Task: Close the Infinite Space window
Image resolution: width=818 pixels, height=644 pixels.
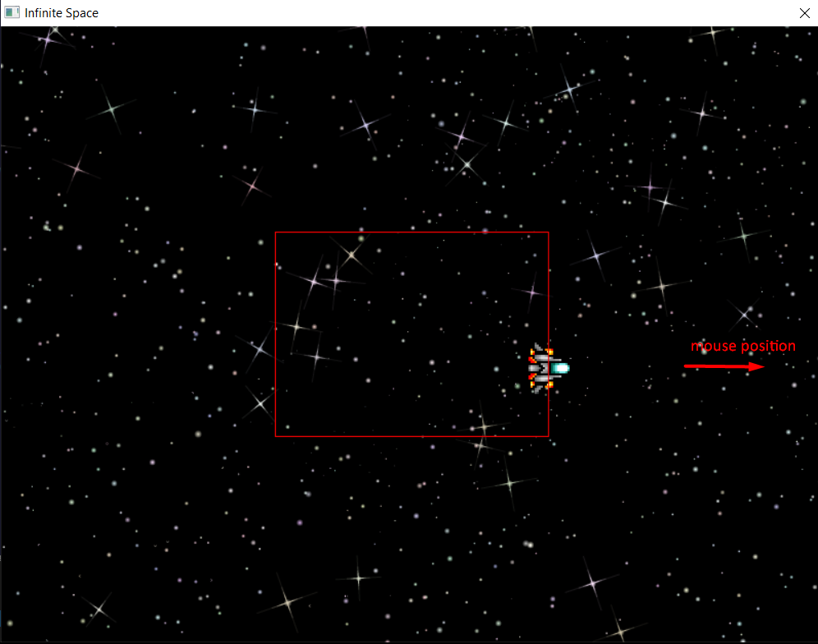Action: point(804,13)
